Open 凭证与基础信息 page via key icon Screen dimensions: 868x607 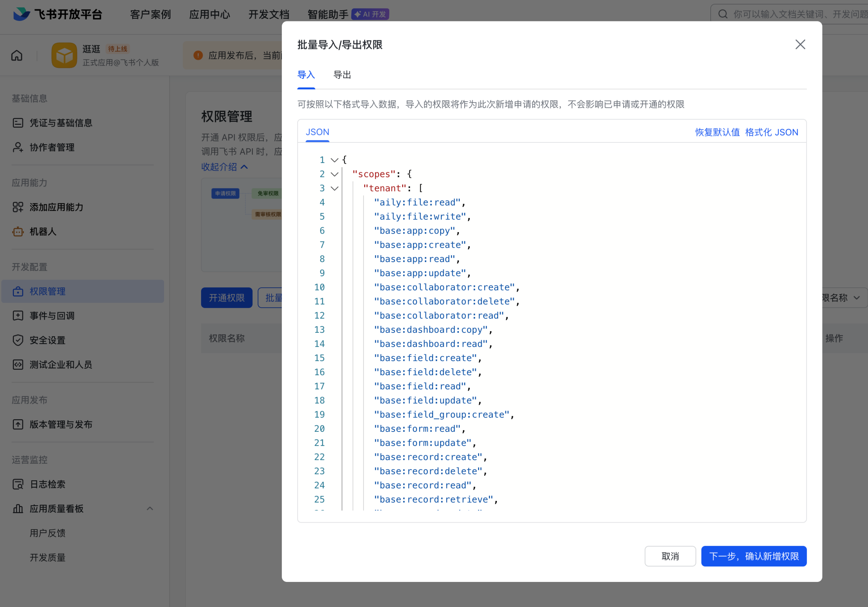tap(18, 122)
